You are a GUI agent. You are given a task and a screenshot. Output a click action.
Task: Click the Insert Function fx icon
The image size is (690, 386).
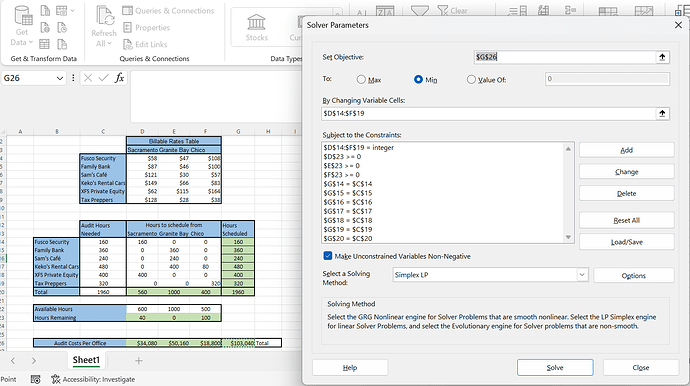click(119, 78)
